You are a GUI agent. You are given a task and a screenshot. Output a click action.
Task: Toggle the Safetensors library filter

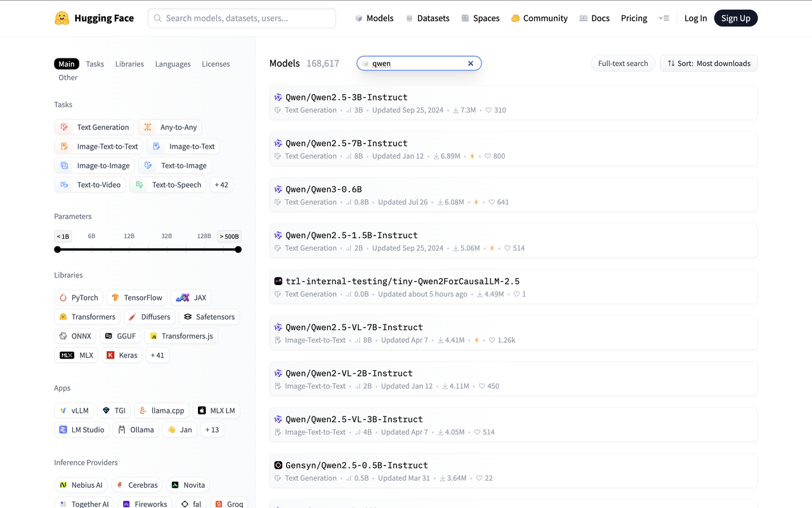click(x=209, y=317)
